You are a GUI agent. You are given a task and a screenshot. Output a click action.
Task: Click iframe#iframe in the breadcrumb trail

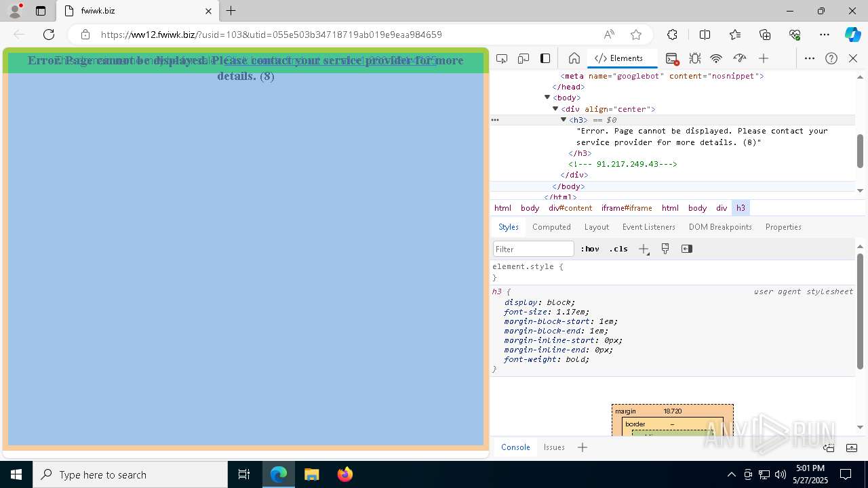click(x=627, y=208)
